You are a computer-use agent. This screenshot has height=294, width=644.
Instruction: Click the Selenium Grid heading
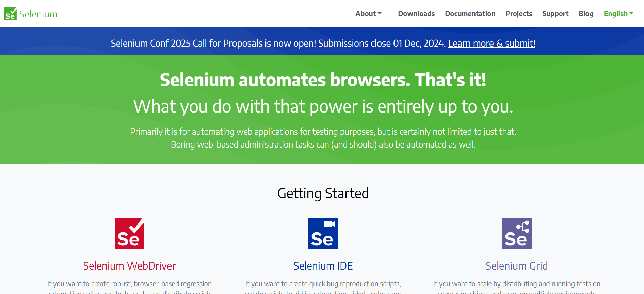tap(517, 266)
